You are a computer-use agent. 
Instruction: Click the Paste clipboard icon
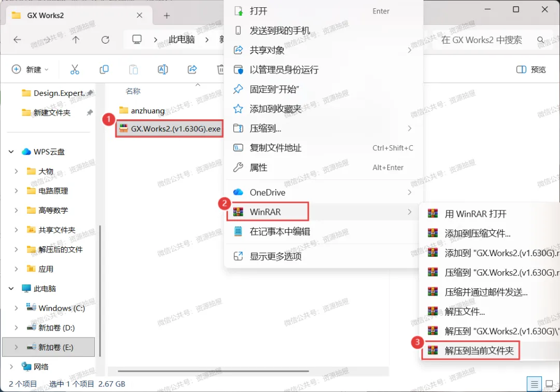[134, 69]
